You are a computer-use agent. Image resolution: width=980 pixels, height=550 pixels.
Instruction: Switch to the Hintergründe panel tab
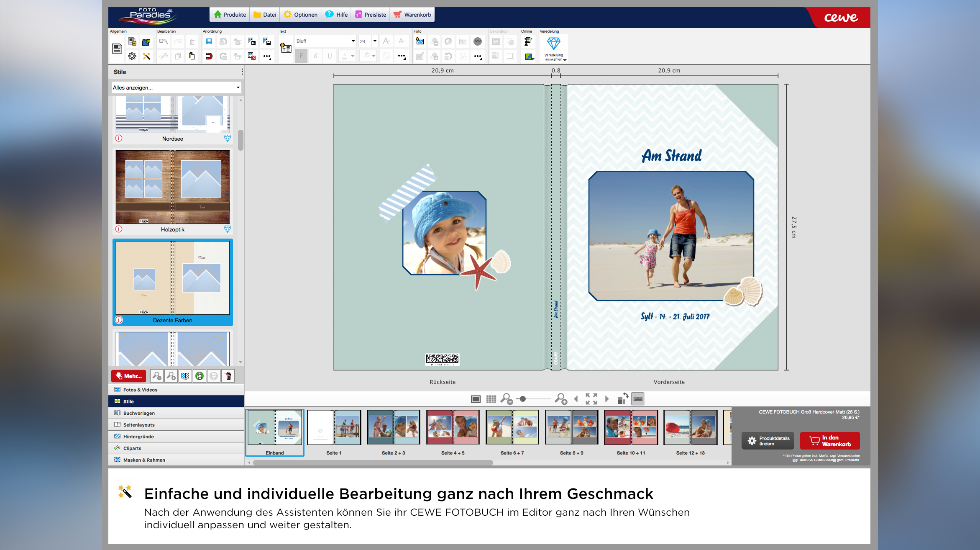138,437
